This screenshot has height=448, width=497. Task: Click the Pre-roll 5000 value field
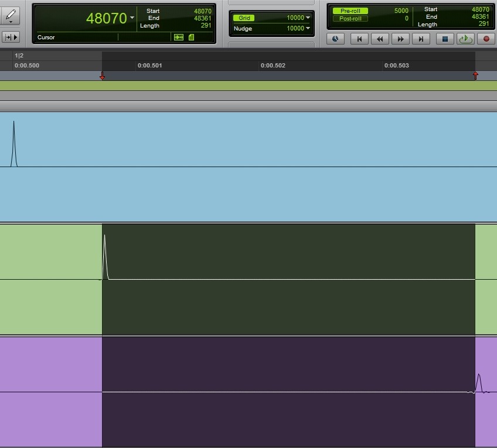click(x=401, y=11)
